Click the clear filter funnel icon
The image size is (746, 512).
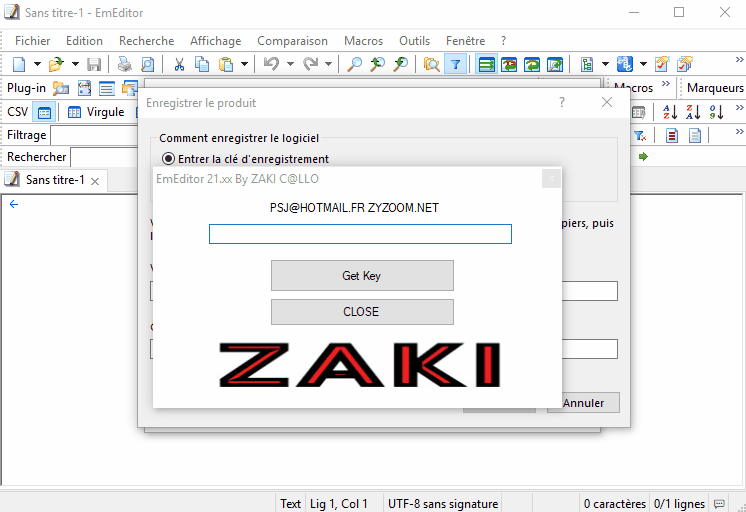pos(640,136)
